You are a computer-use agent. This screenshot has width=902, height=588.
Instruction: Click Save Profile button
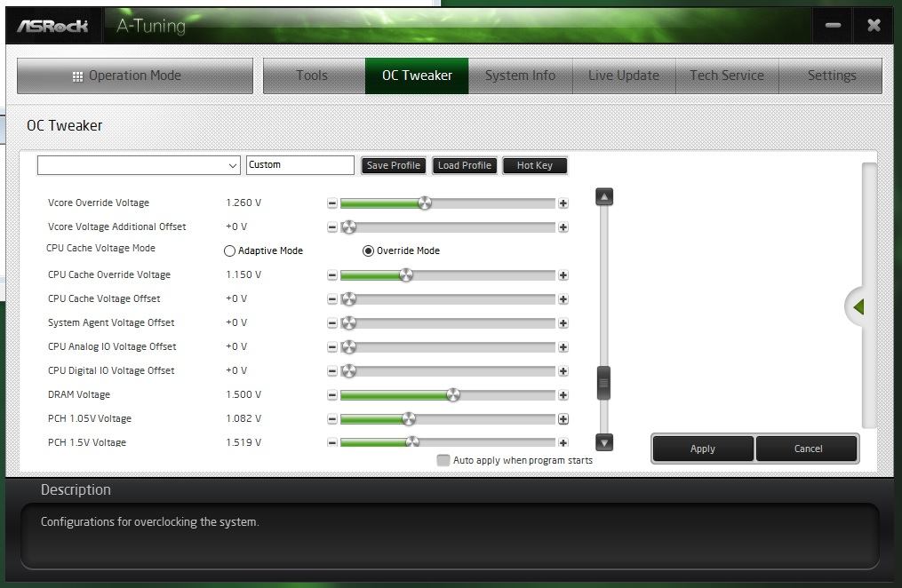pos(394,165)
